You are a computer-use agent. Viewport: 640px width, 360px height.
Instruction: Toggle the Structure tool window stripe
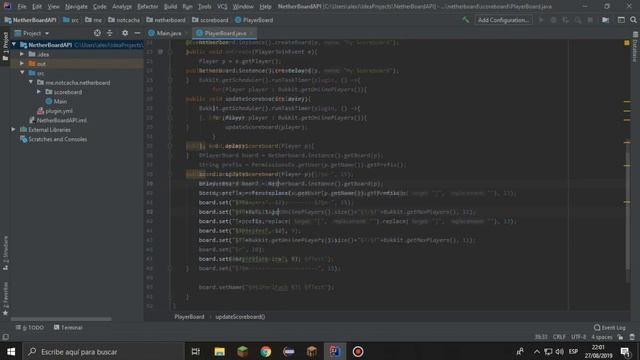click(x=5, y=253)
